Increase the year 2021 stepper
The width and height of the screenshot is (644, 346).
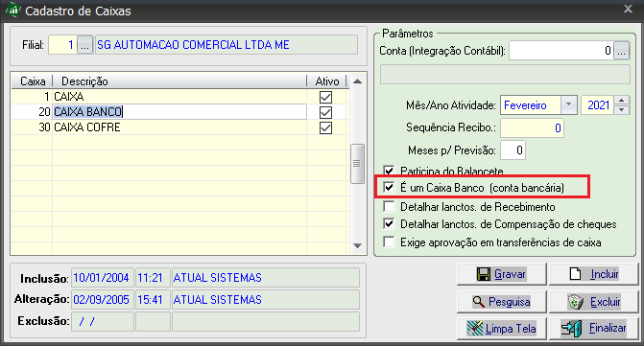[621, 101]
